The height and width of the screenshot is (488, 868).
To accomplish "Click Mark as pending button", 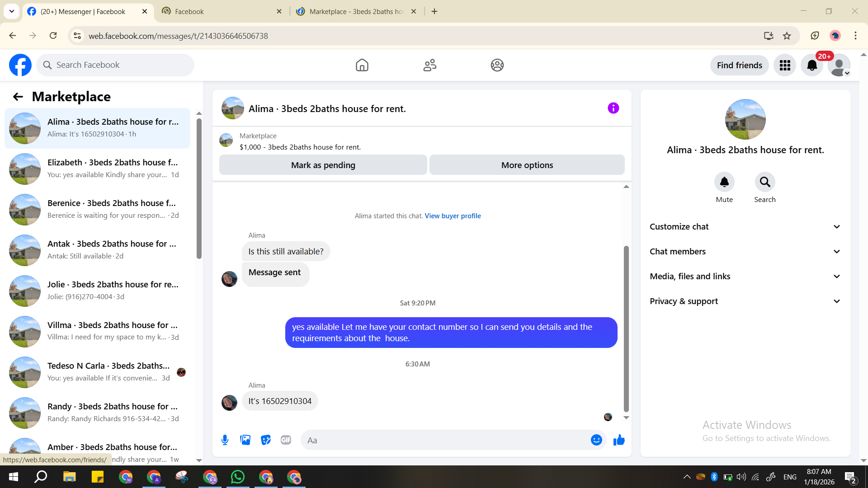I will coord(323,165).
